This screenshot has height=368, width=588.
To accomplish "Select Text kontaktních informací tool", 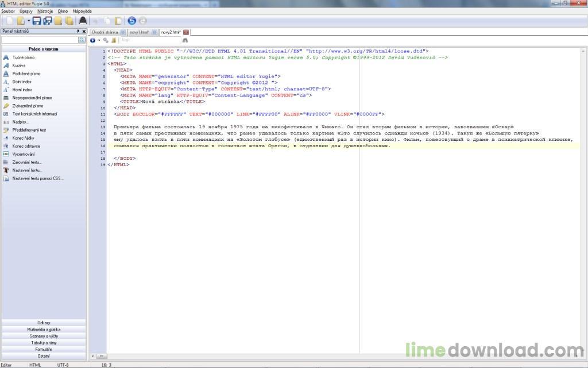I will click(34, 114).
